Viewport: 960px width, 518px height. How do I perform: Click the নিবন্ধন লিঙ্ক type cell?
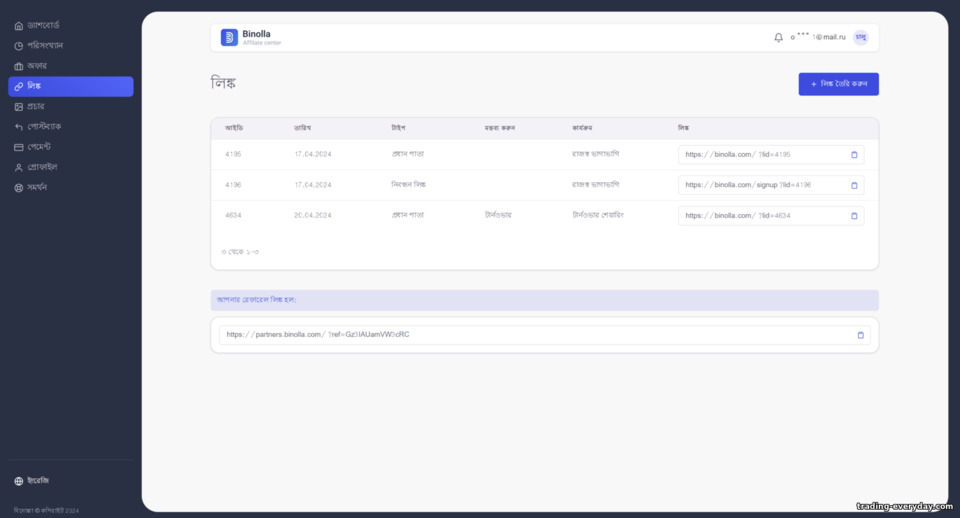click(408, 185)
